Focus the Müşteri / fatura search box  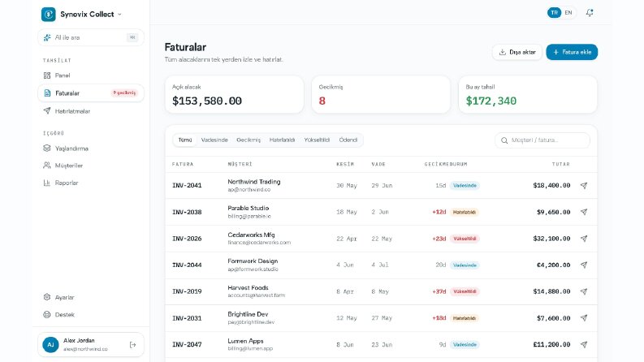542,140
